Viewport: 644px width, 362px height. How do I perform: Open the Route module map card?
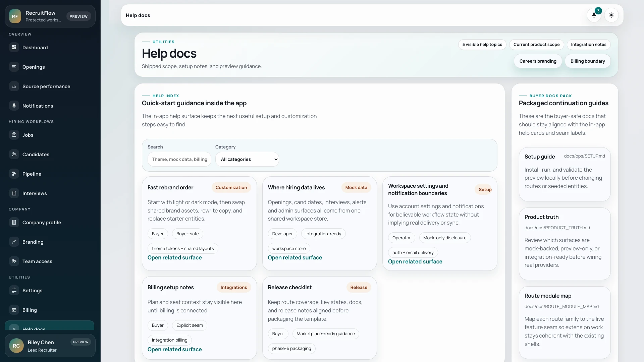point(565,323)
